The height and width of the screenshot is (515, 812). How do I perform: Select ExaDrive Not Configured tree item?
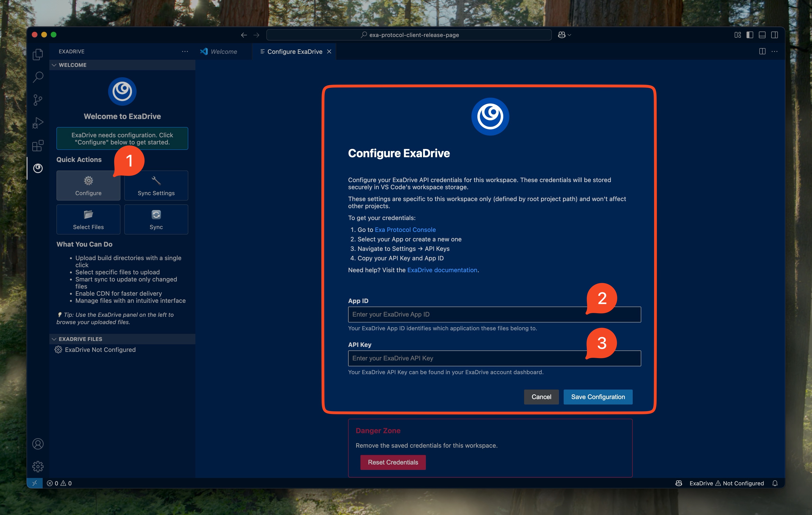point(122,349)
